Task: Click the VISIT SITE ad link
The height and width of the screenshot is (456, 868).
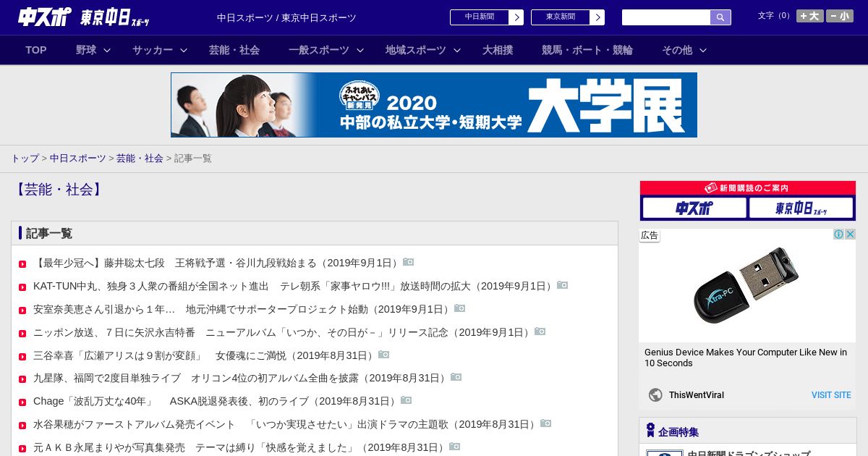Action: pyautogui.click(x=831, y=395)
